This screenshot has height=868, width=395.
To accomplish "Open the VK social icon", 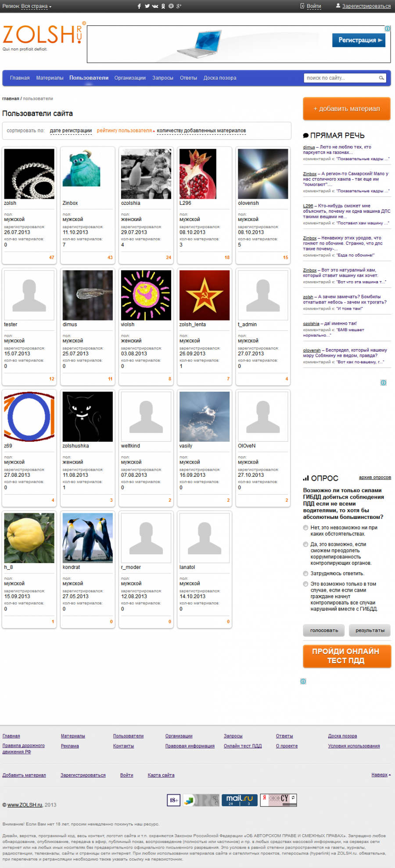I will click(x=155, y=6).
